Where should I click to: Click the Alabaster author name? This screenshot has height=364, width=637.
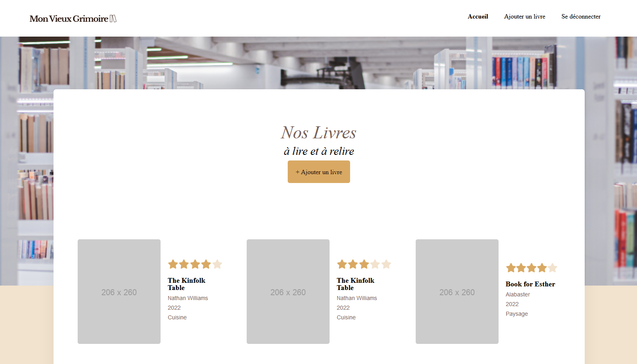[x=517, y=294]
